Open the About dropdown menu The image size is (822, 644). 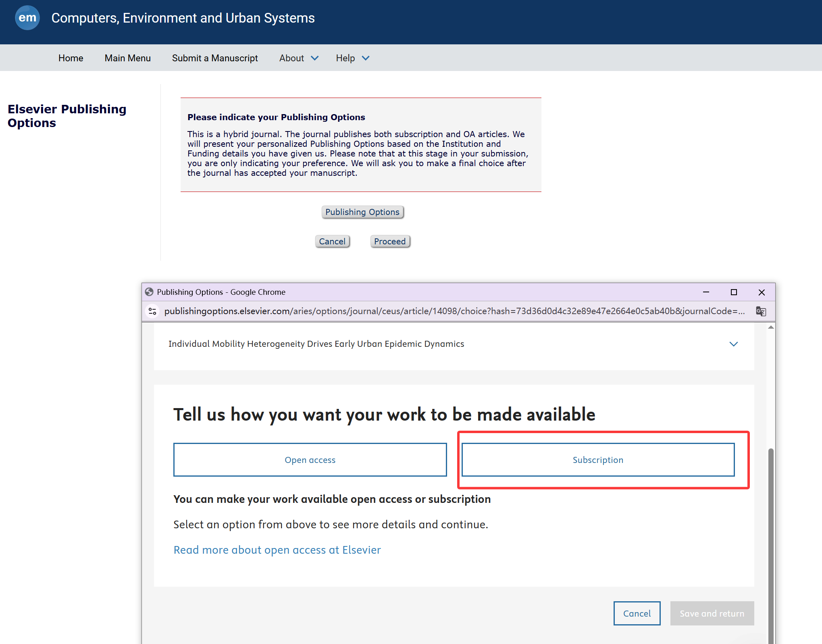299,58
